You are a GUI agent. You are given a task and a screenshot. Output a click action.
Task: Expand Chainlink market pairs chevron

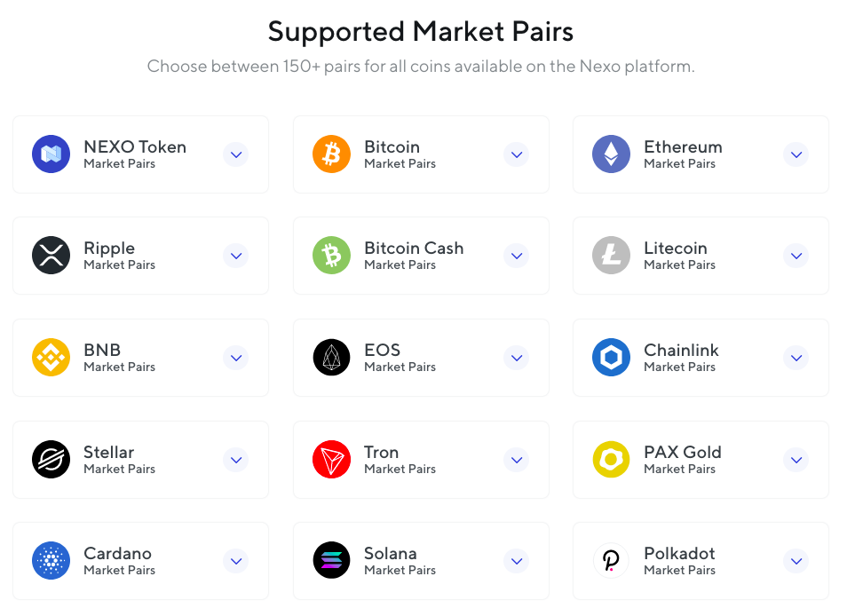796,358
